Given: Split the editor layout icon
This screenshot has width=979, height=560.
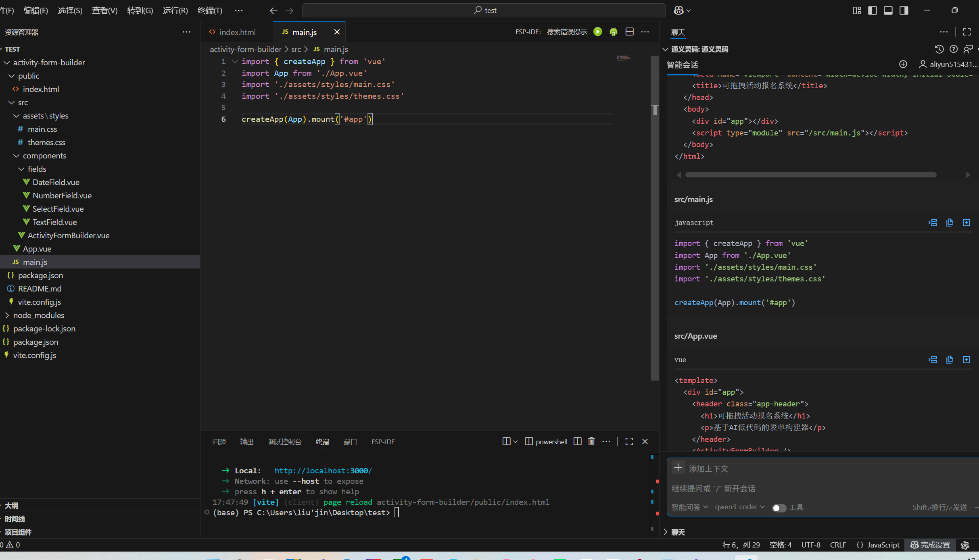Looking at the screenshot, I should coord(629,32).
